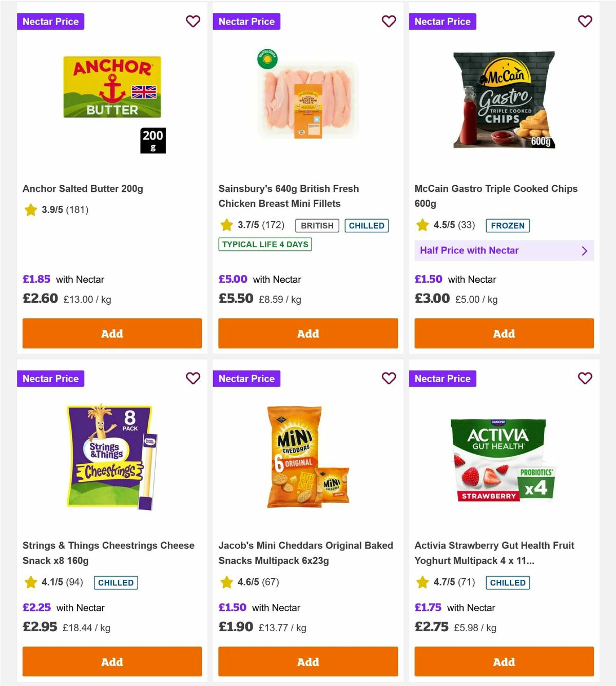Open the Anchor Salted Butter product page
The height and width of the screenshot is (686, 616).
83,188
